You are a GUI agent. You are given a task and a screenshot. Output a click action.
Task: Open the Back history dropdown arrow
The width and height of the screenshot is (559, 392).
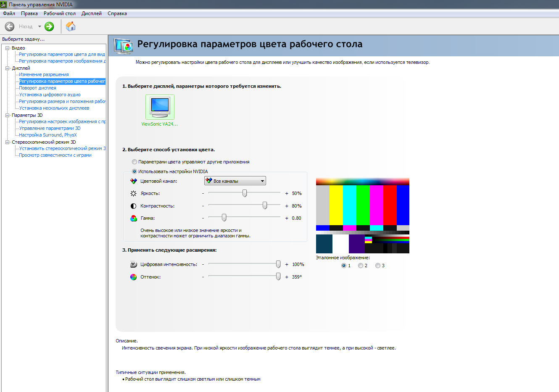tap(40, 26)
